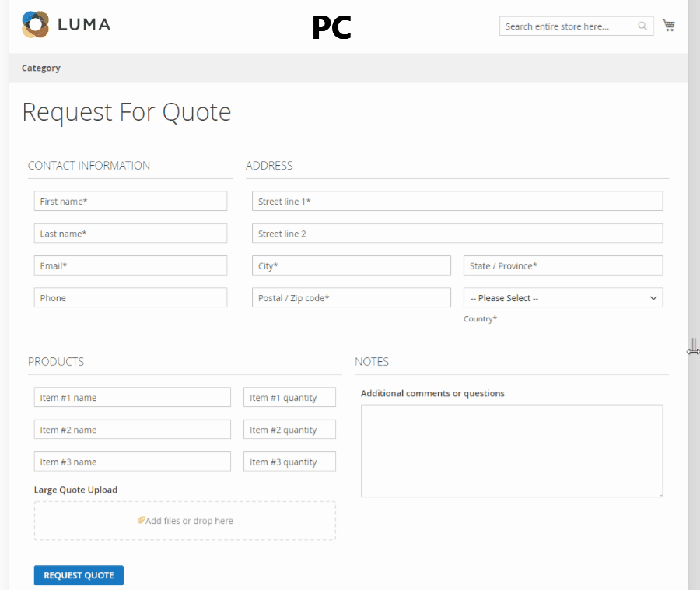The height and width of the screenshot is (590, 700).
Task: Open the shopping cart icon
Action: (x=669, y=24)
